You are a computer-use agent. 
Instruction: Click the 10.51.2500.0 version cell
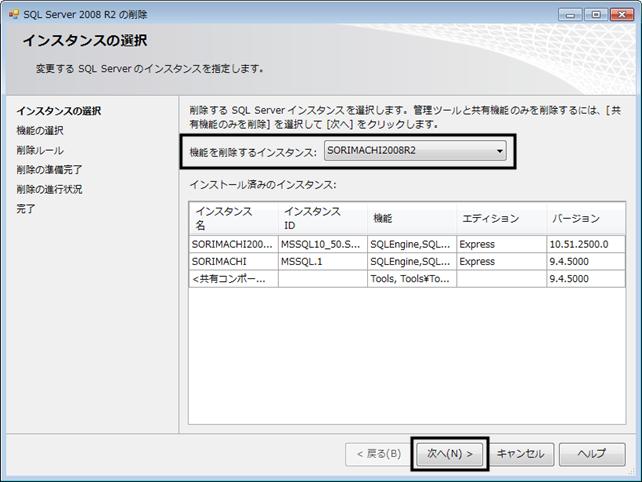coord(586,244)
